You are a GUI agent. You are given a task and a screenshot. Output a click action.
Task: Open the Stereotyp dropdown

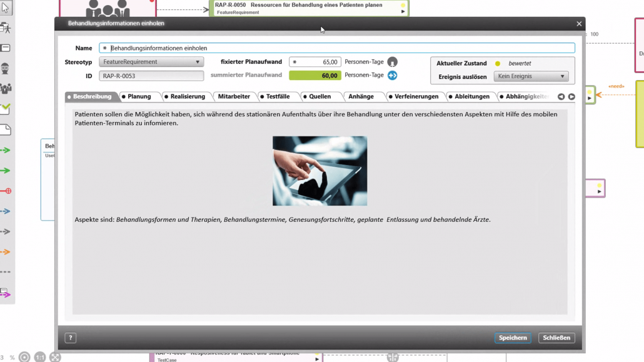click(x=151, y=62)
